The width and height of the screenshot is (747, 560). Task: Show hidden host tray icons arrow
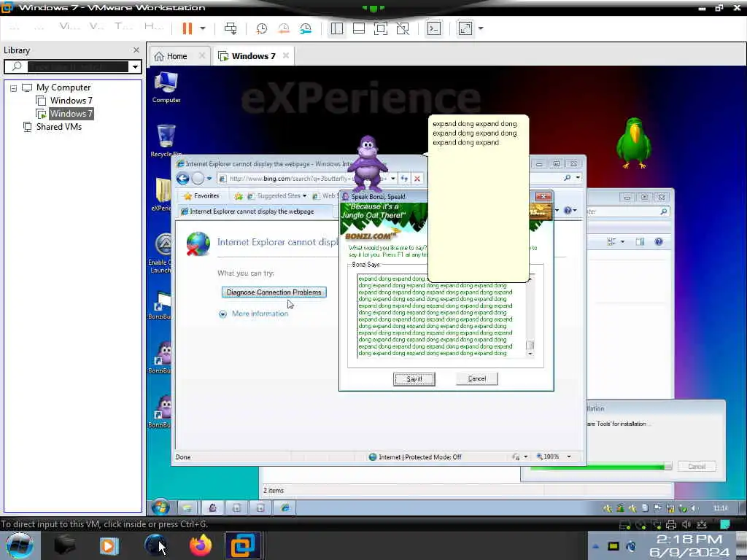[595, 546]
